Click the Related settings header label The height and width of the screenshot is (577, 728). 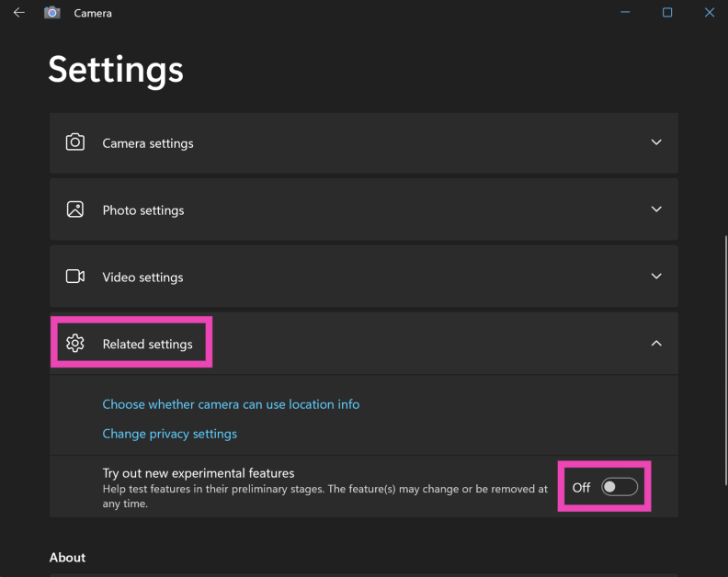[148, 345]
